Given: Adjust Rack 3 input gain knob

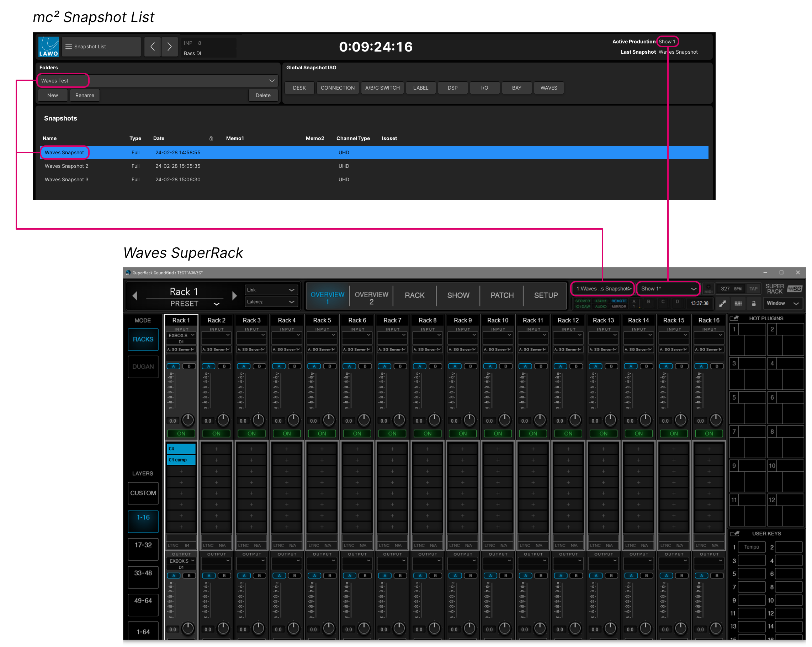Looking at the screenshot, I should tap(258, 420).
